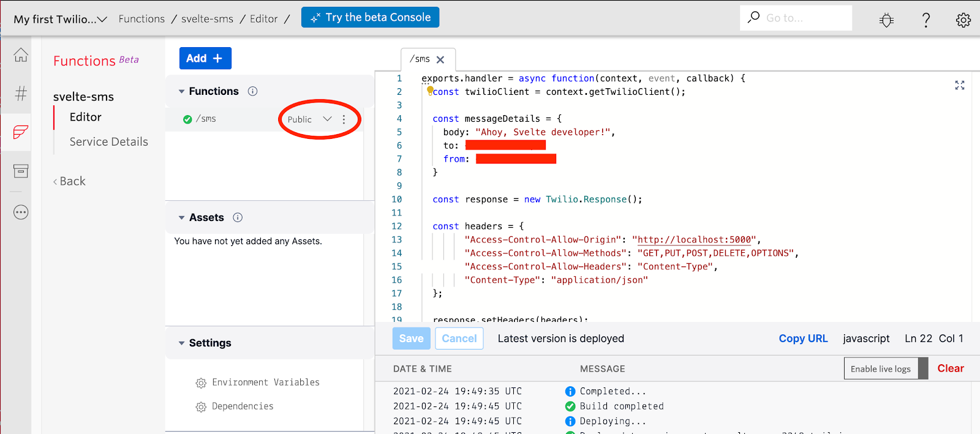This screenshot has width=980, height=434.
Task: Click the 19:49:35 UTC log timestamp
Action: [458, 391]
